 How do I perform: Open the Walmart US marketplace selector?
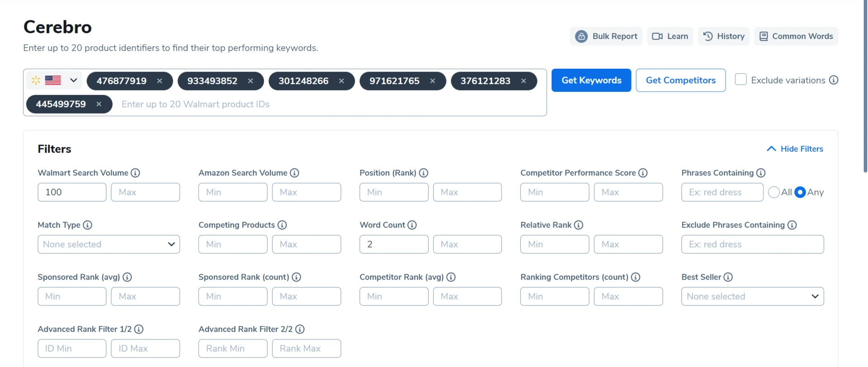click(54, 81)
